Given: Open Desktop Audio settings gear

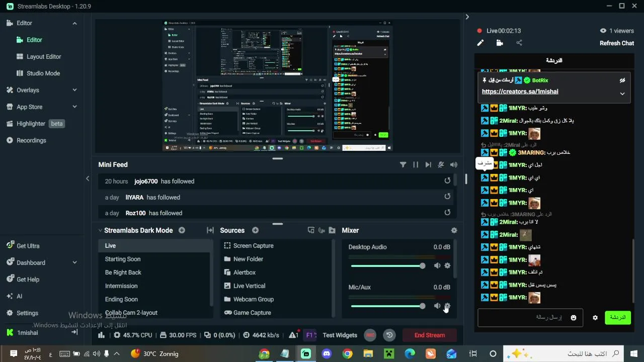Looking at the screenshot, I should [x=447, y=265].
